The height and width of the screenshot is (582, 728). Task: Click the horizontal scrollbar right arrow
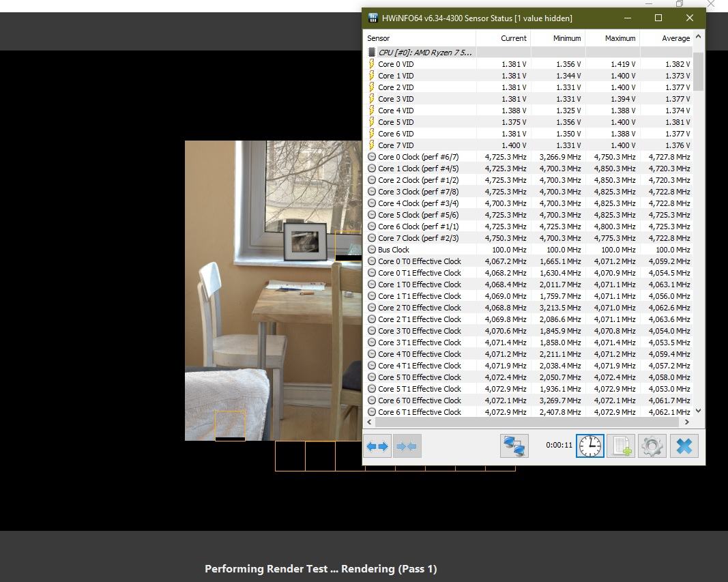click(x=687, y=422)
